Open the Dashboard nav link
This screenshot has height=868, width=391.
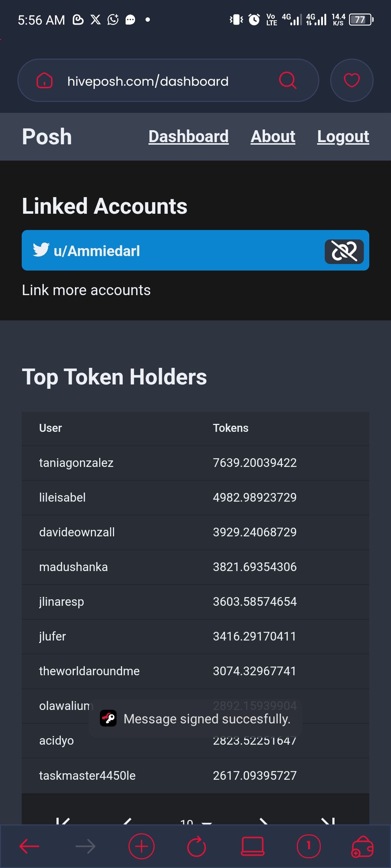click(x=189, y=137)
